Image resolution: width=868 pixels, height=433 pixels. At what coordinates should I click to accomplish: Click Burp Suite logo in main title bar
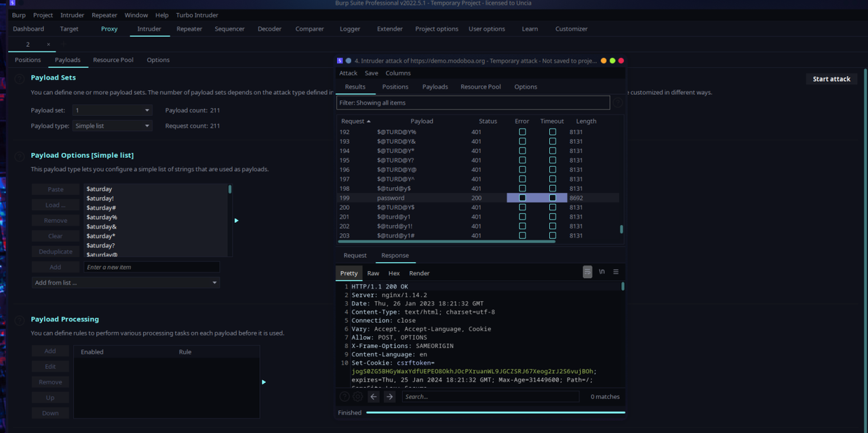click(x=12, y=3)
